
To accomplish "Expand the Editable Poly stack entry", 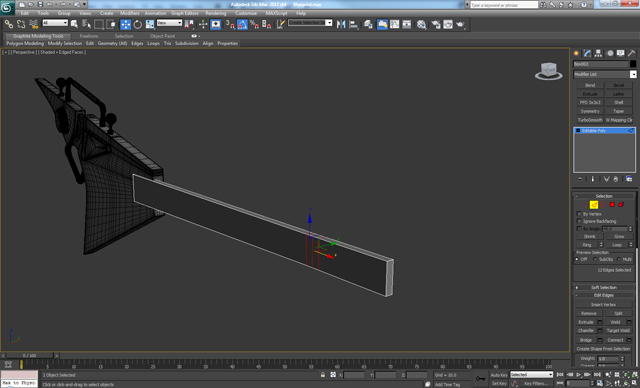I will (578, 131).
